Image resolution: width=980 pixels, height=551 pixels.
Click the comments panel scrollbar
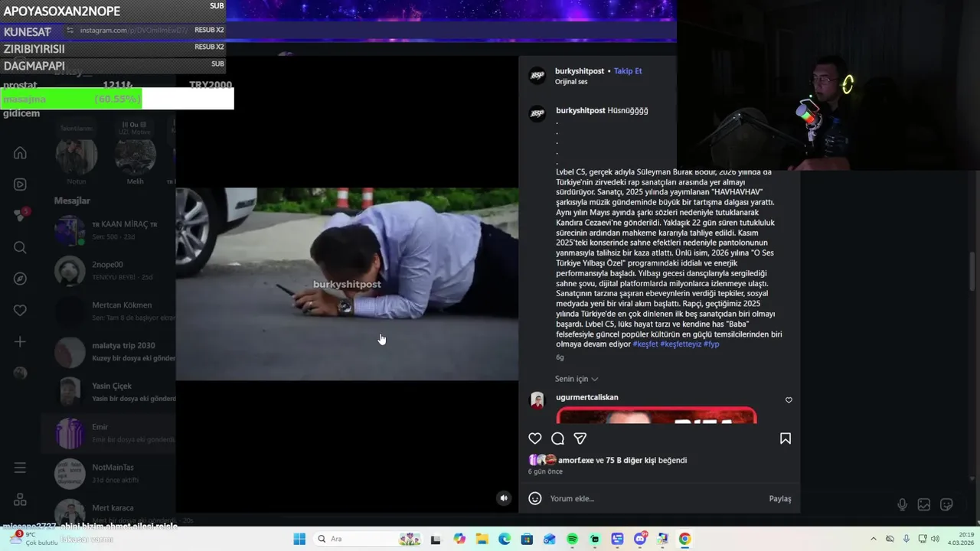click(x=973, y=272)
